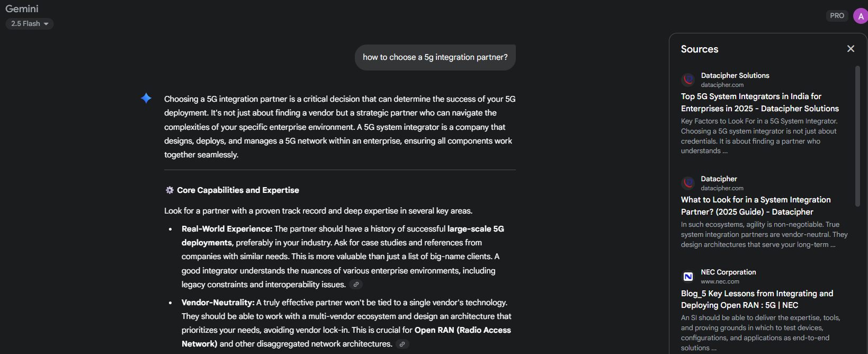Click the NEC Corporation favicon

point(688,277)
